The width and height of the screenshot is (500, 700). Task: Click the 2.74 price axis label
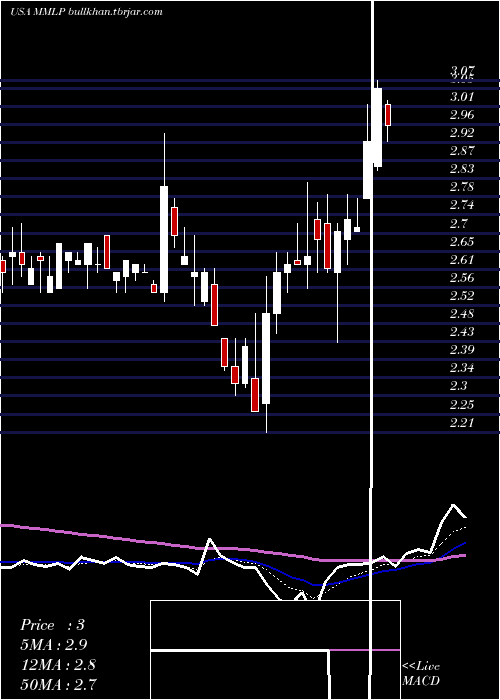coord(462,205)
